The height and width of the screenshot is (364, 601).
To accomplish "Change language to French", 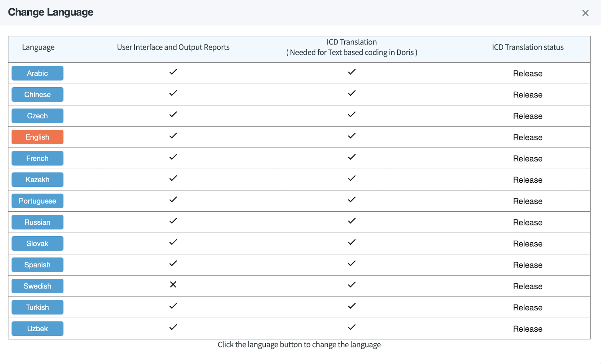I will tap(37, 158).
